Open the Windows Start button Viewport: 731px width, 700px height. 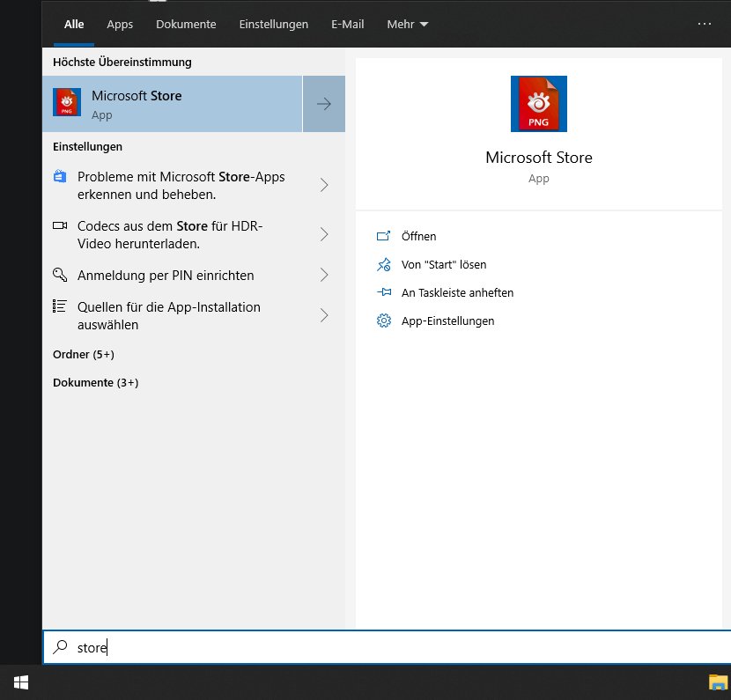[x=21, y=682]
